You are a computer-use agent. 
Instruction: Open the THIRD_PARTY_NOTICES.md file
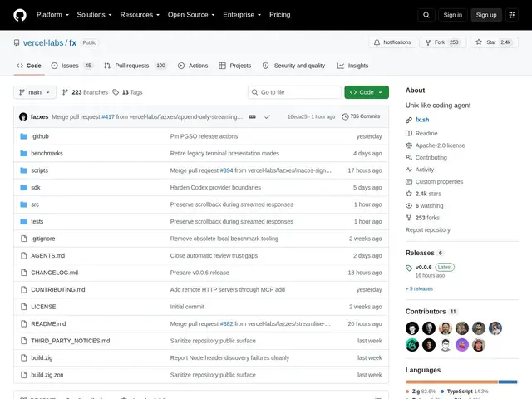click(x=70, y=341)
